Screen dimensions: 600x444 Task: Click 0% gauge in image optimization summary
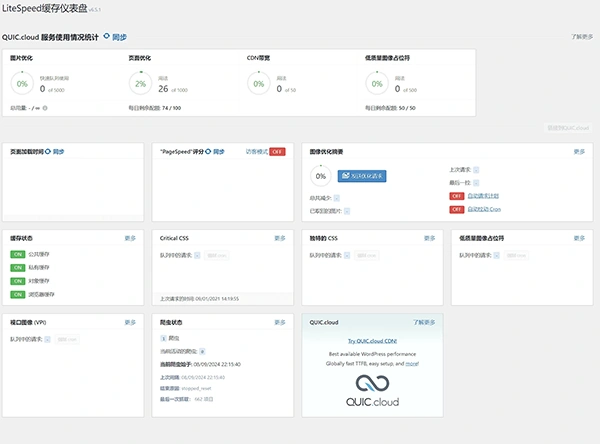point(321,176)
